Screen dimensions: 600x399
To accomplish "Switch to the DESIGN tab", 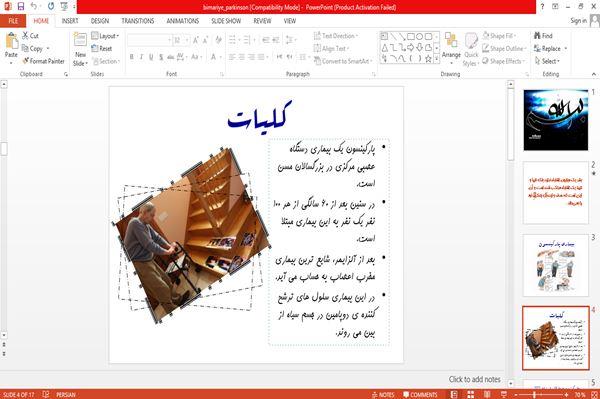I will pyautogui.click(x=100, y=21).
